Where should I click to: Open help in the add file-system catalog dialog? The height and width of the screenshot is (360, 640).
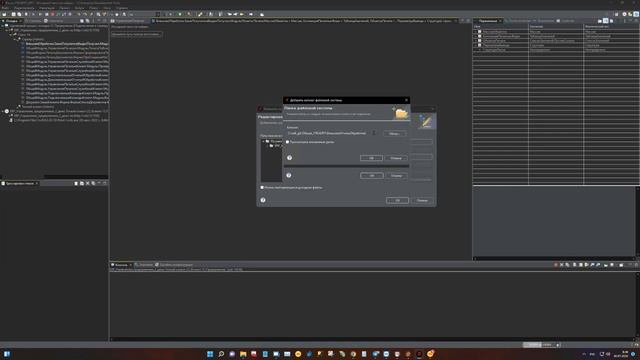[x=289, y=158]
